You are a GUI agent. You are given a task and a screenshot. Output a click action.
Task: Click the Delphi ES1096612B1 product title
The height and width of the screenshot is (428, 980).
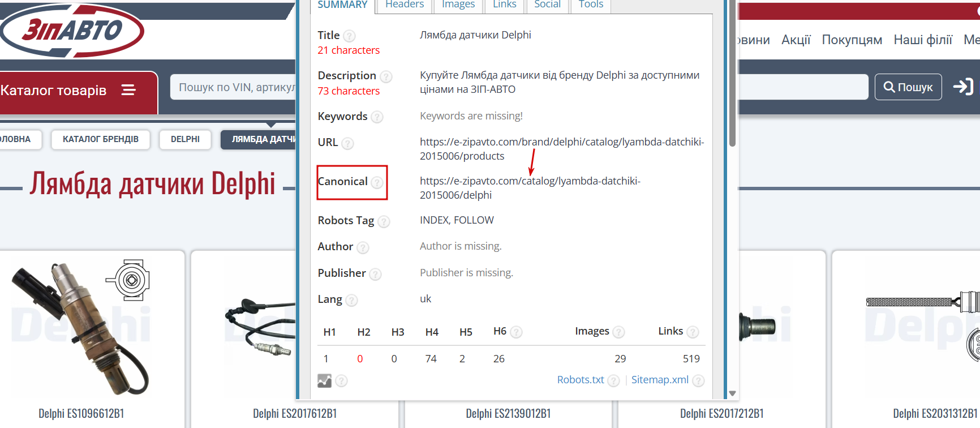(x=81, y=414)
